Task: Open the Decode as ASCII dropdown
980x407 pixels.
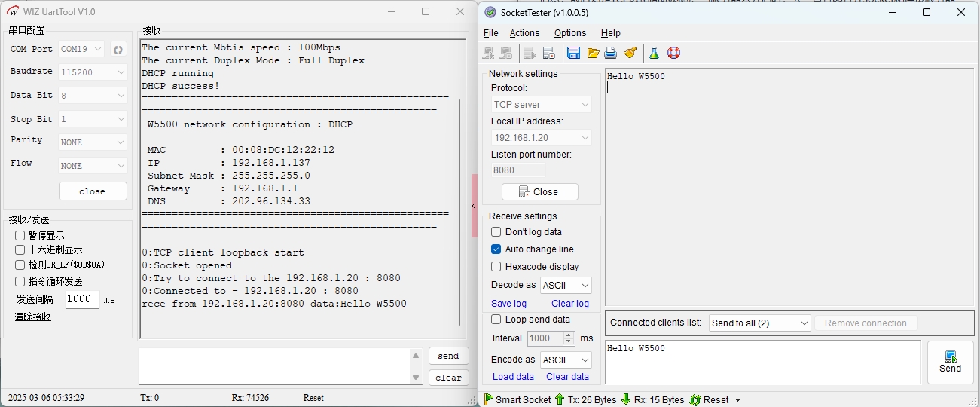Action: pyautogui.click(x=566, y=286)
